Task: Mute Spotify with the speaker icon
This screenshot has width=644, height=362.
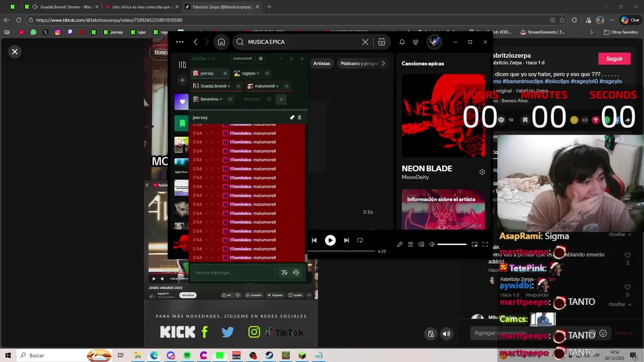Action: pyautogui.click(x=432, y=244)
